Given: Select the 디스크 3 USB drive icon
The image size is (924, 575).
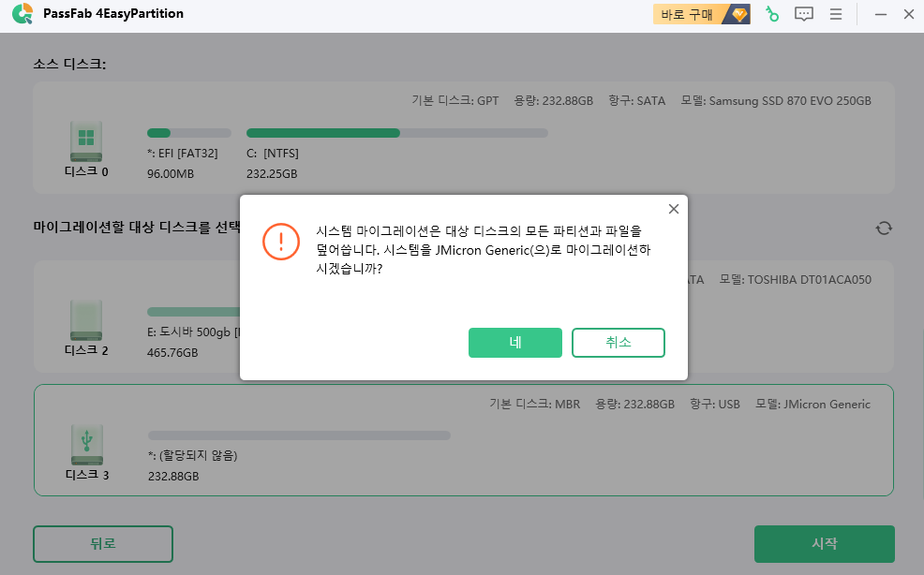Looking at the screenshot, I should (86, 444).
